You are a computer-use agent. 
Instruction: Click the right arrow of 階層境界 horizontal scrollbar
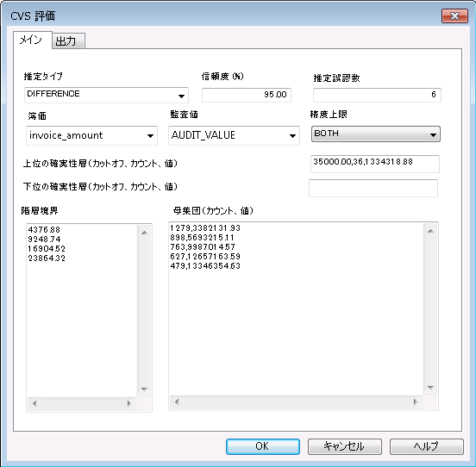click(x=129, y=403)
